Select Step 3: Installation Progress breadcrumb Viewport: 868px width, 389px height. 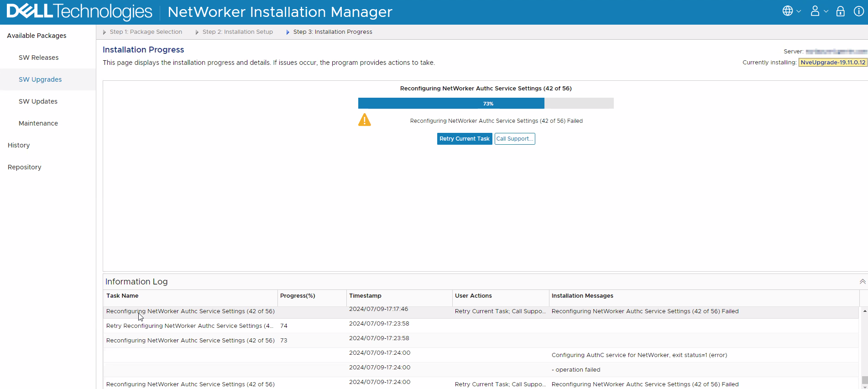pyautogui.click(x=332, y=32)
